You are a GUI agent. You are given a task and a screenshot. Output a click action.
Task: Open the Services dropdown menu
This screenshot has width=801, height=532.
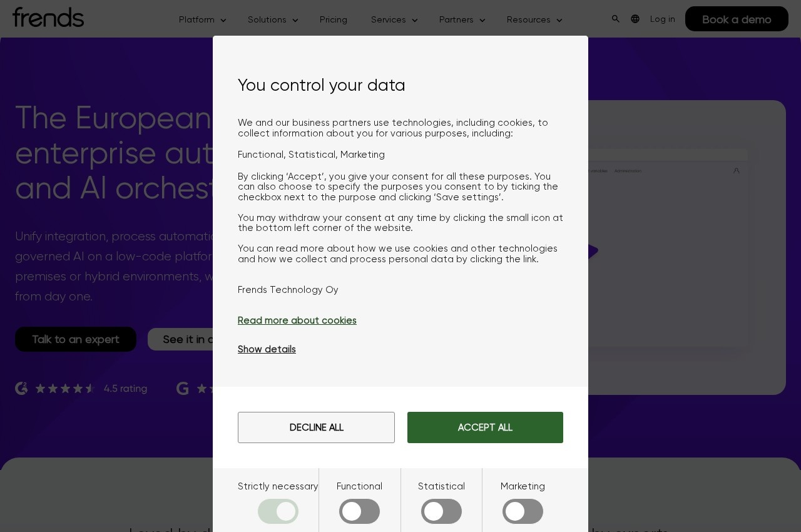[x=394, y=19]
